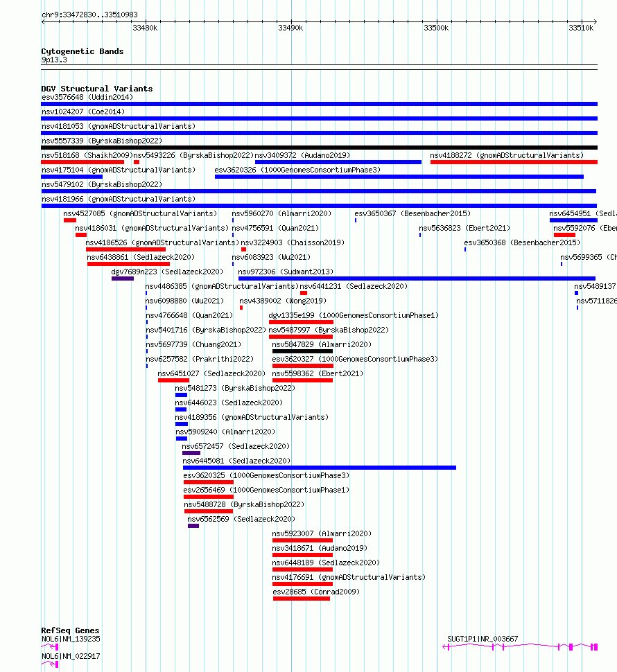
Task: Click nsv5493226 (ByrskaBishop2022) label
Action: [193, 156]
